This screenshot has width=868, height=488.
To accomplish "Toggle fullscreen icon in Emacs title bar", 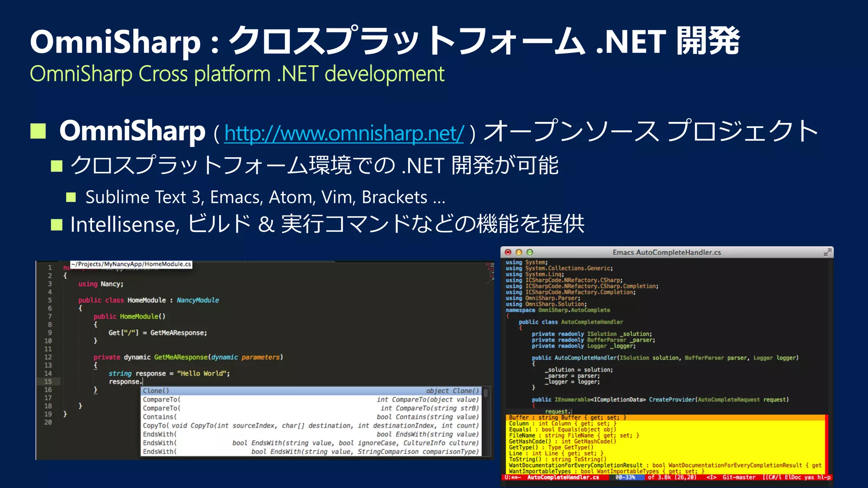I will point(827,252).
